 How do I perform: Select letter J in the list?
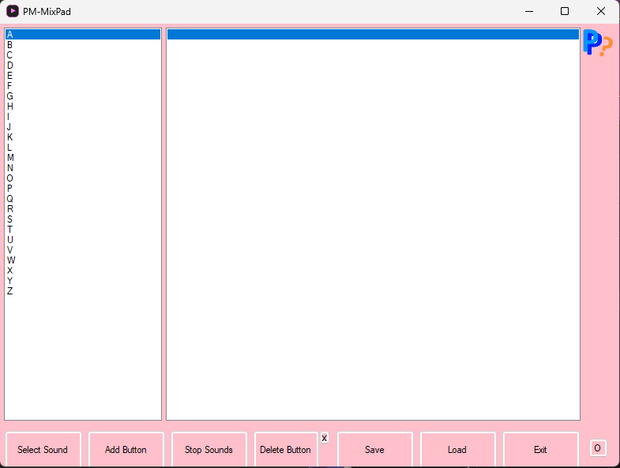point(83,127)
